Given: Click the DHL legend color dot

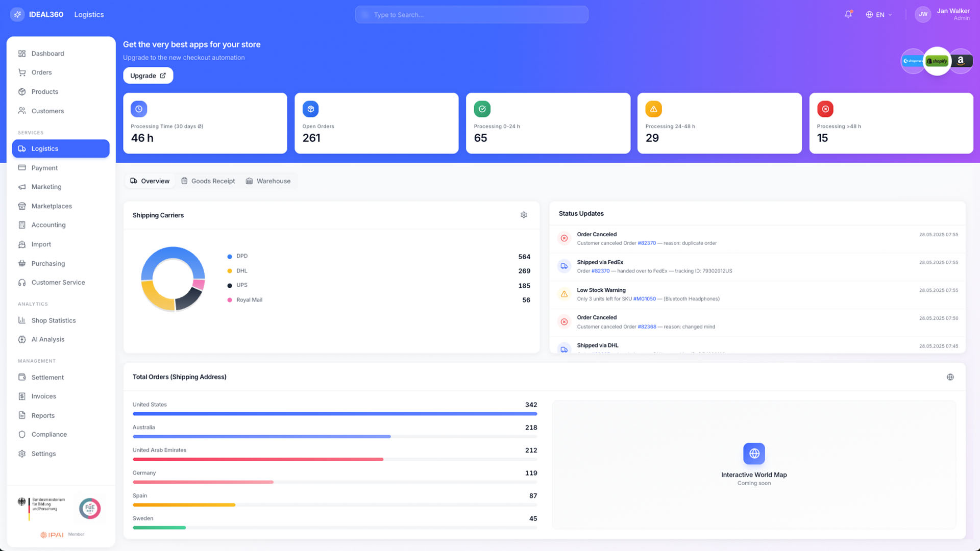Looking at the screenshot, I should 230,271.
